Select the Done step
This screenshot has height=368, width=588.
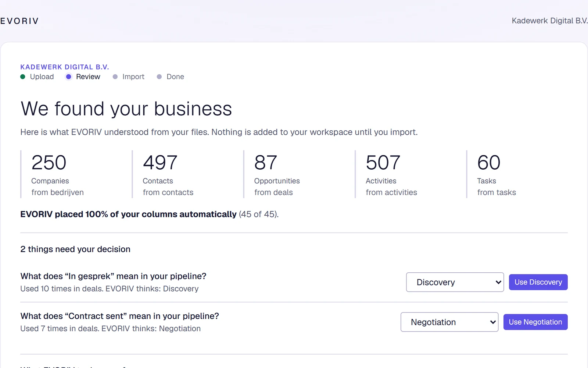171,77
